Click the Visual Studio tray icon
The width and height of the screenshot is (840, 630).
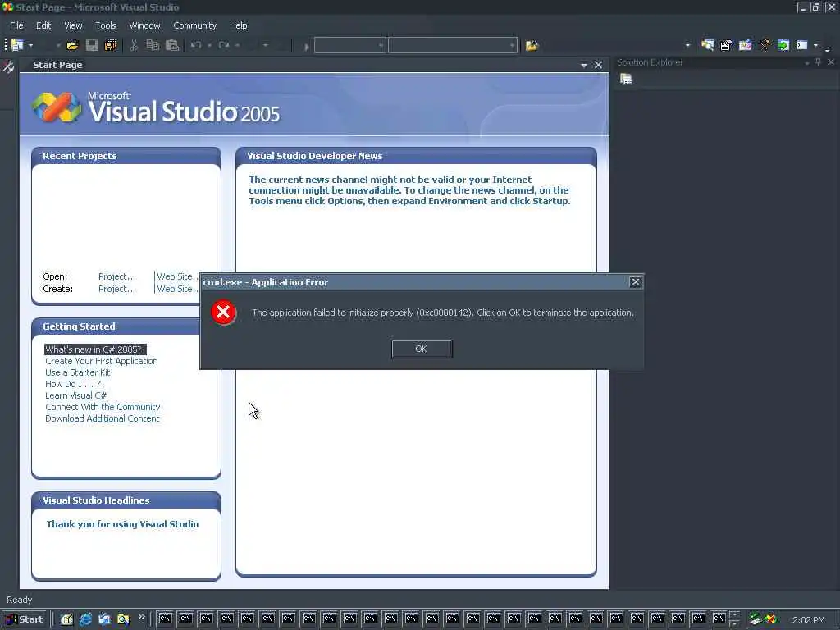(x=771, y=619)
